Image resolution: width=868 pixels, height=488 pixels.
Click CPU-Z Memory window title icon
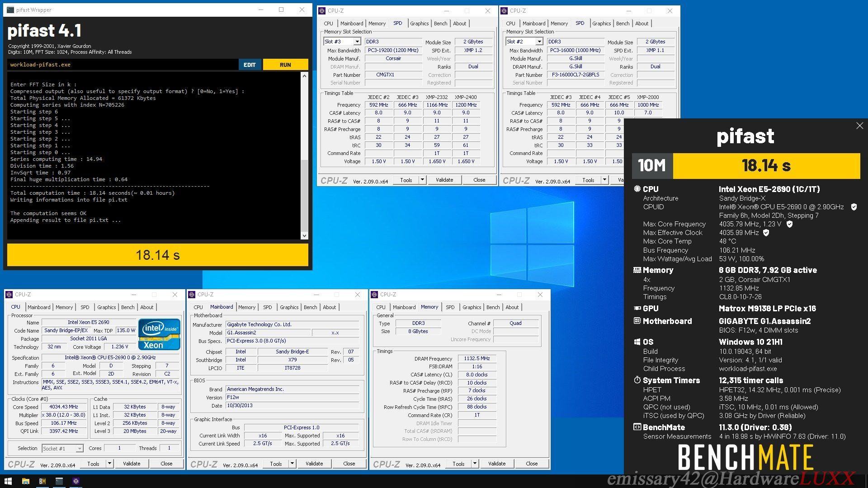(375, 294)
